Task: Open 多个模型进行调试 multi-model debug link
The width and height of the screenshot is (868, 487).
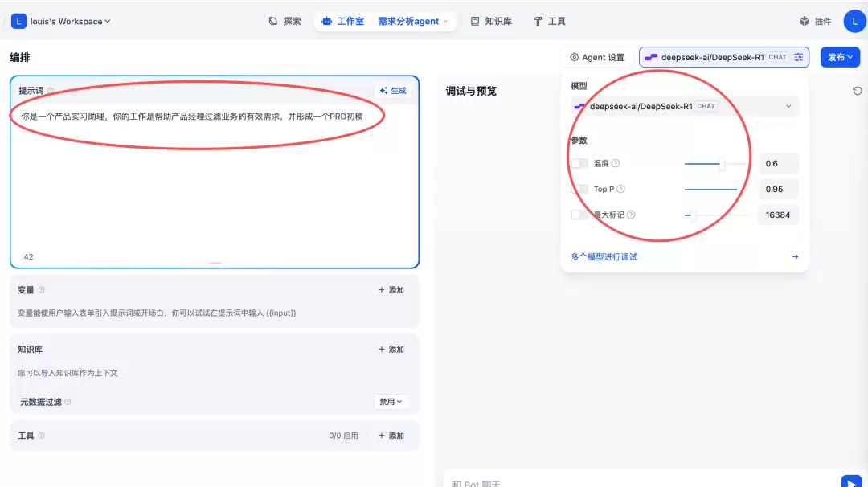Action: click(x=604, y=257)
